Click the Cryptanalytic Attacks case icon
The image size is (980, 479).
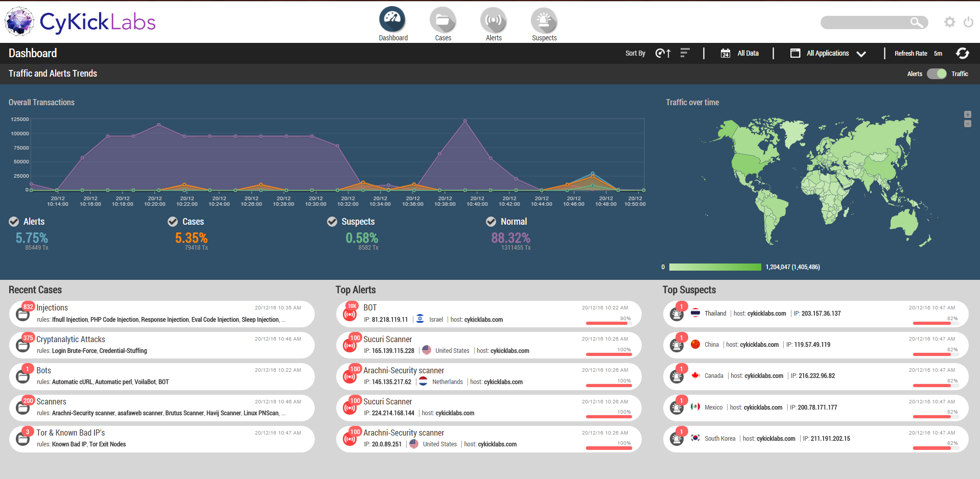(22, 345)
